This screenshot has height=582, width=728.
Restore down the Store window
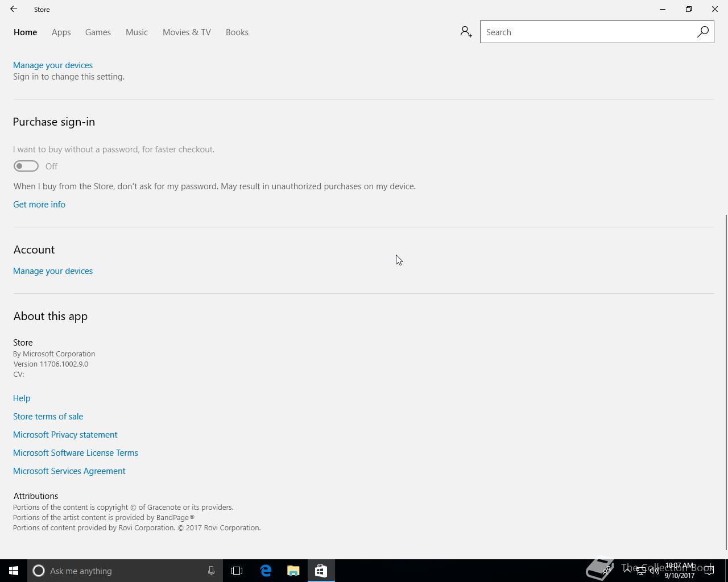coord(689,9)
